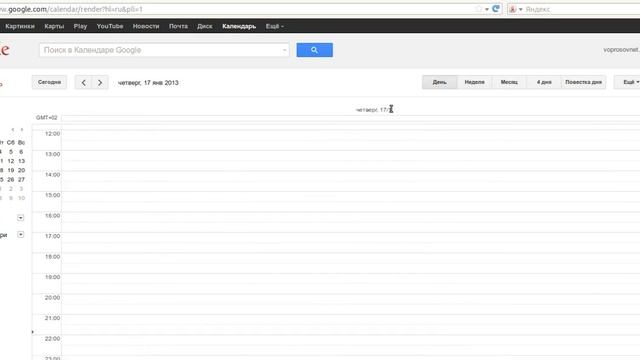Select day 19 in mini calendar
The height and width of the screenshot is (360, 640).
[x=11, y=170]
